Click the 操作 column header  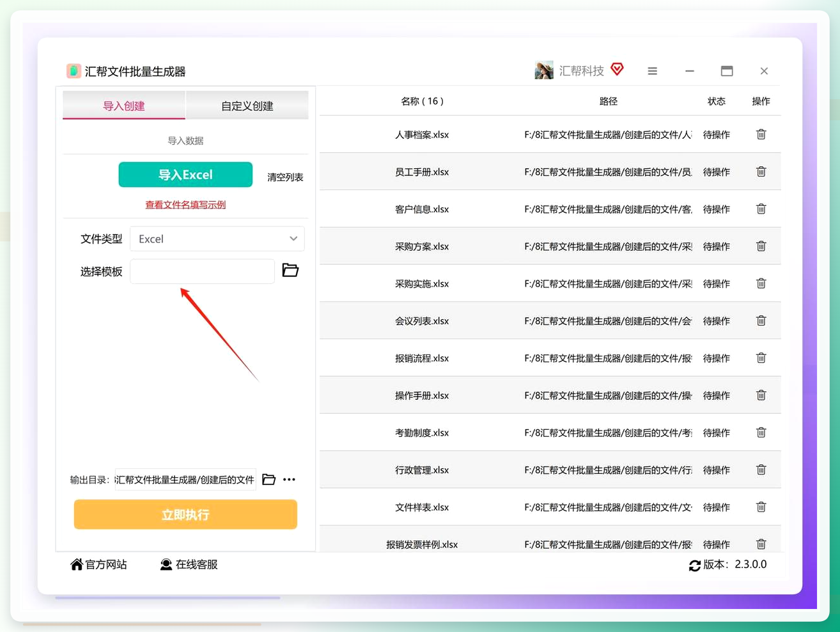point(761,101)
